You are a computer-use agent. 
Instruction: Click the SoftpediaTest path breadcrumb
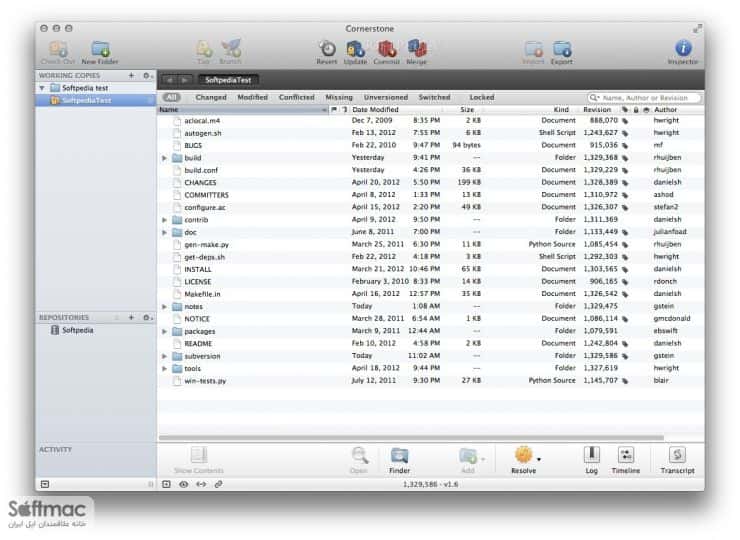click(x=228, y=80)
